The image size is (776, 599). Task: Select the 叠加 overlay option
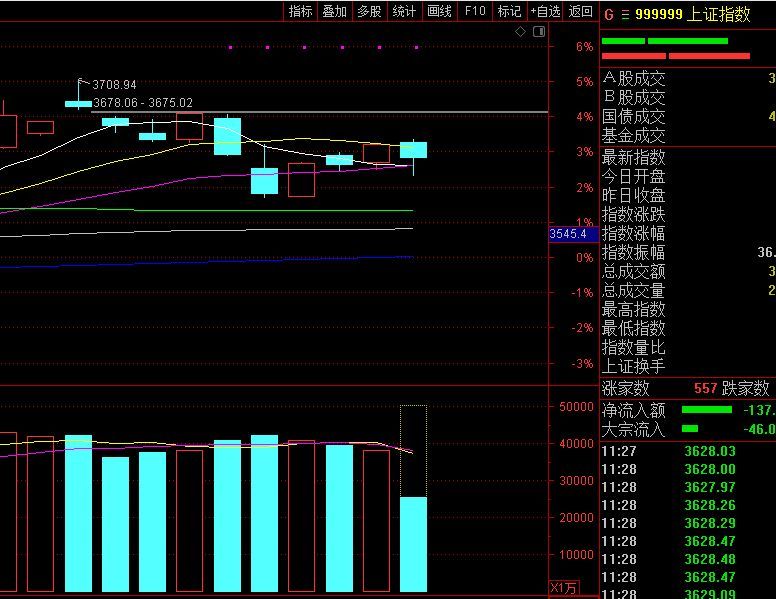pos(334,11)
